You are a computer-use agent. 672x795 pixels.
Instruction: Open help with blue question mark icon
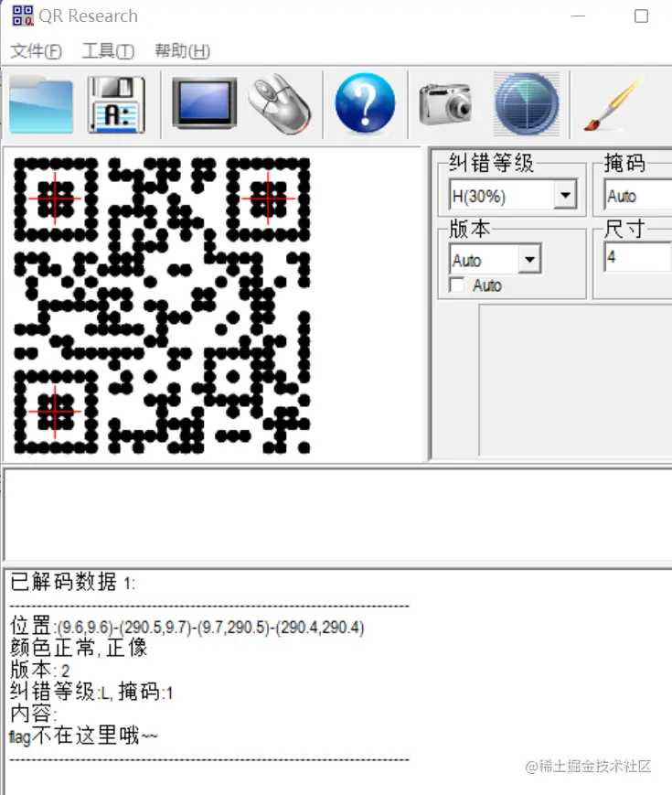click(x=365, y=103)
